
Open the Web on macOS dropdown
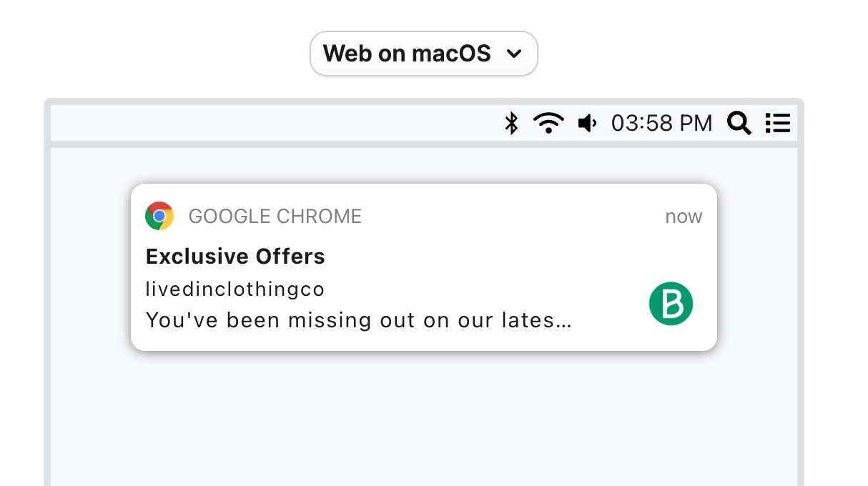pyautogui.click(x=423, y=53)
